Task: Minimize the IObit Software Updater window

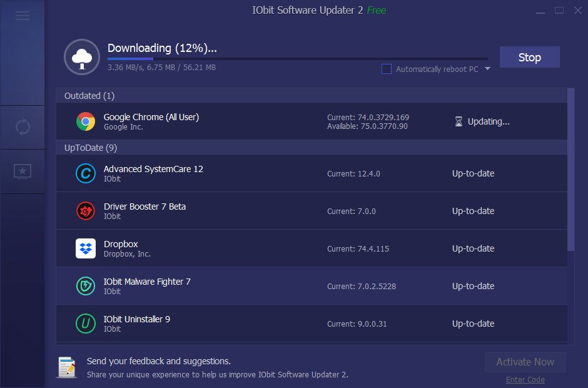Action: coord(540,11)
